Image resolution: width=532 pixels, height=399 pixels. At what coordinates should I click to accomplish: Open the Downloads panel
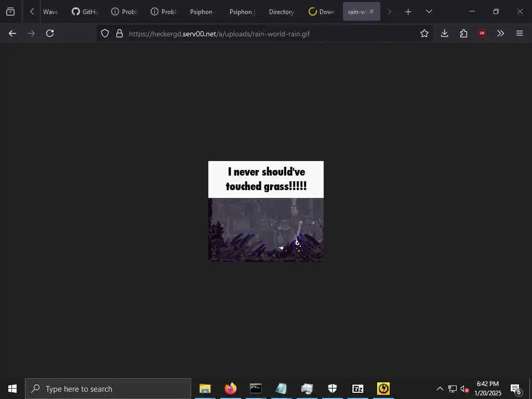coord(445,33)
